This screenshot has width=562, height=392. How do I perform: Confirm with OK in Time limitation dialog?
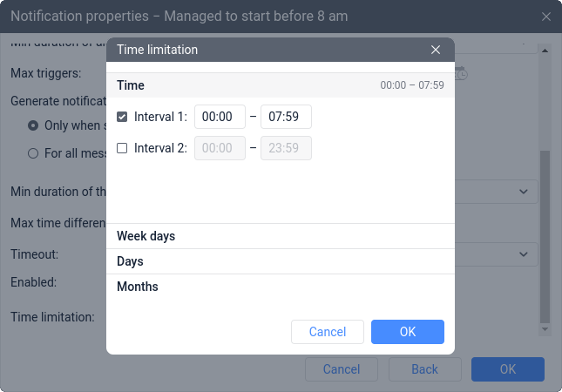408,332
